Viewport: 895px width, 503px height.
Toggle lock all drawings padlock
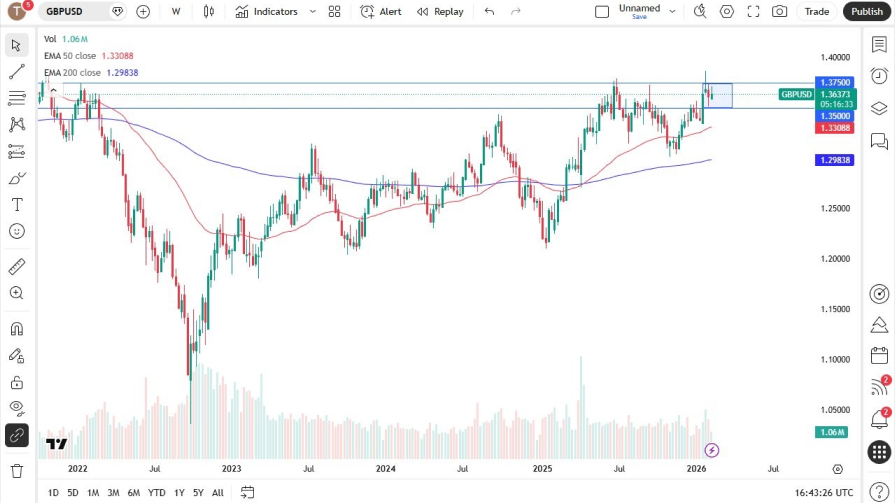[17, 382]
